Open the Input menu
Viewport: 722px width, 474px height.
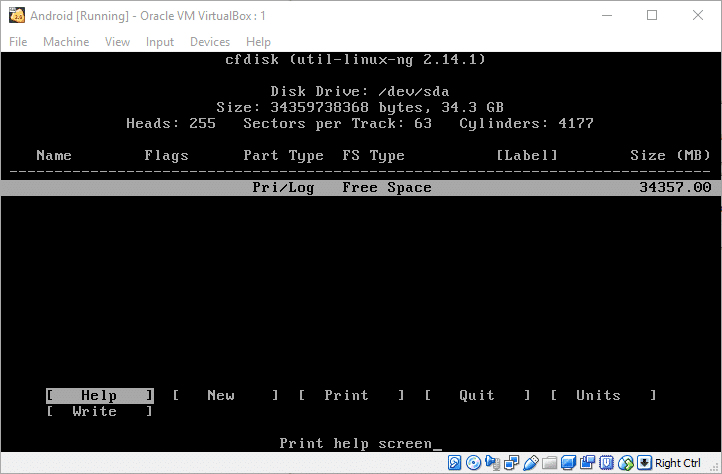pos(159,42)
